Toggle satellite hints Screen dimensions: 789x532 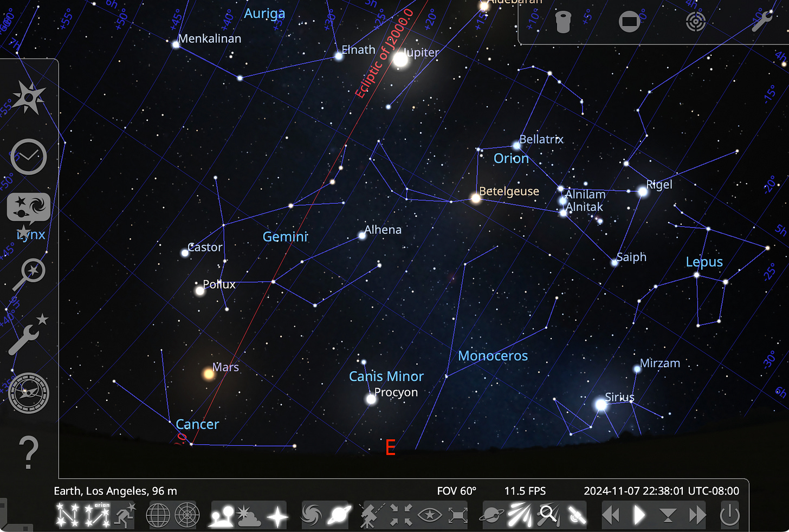coord(577,515)
